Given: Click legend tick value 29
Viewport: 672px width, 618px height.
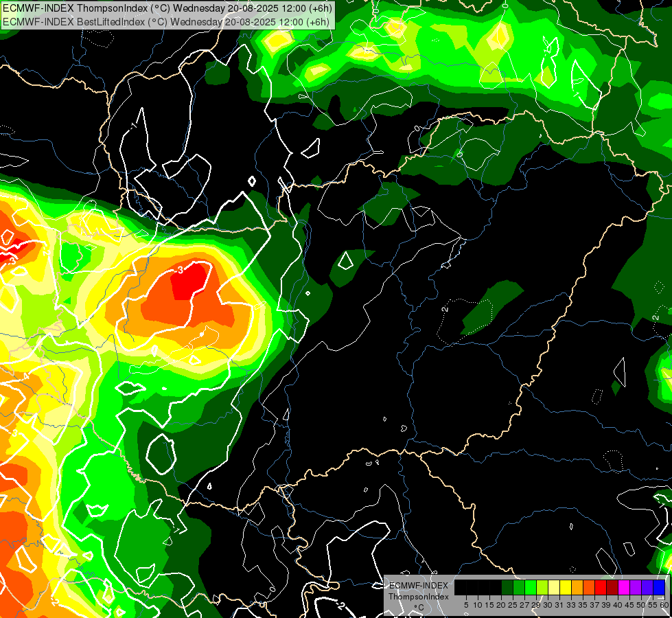Looking at the screenshot, I should [x=537, y=605].
